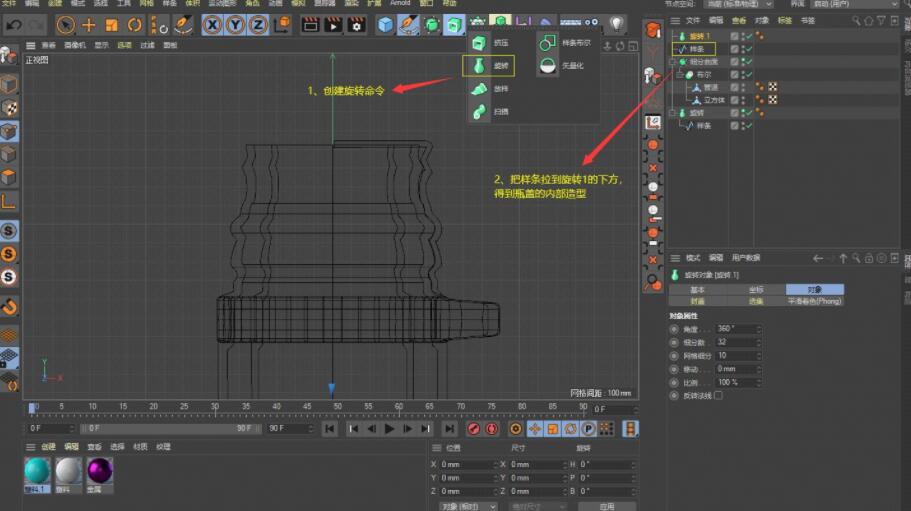This screenshot has height=511, width=911.
Task: Click the blue cube primitive icon
Action: pyautogui.click(x=385, y=25)
